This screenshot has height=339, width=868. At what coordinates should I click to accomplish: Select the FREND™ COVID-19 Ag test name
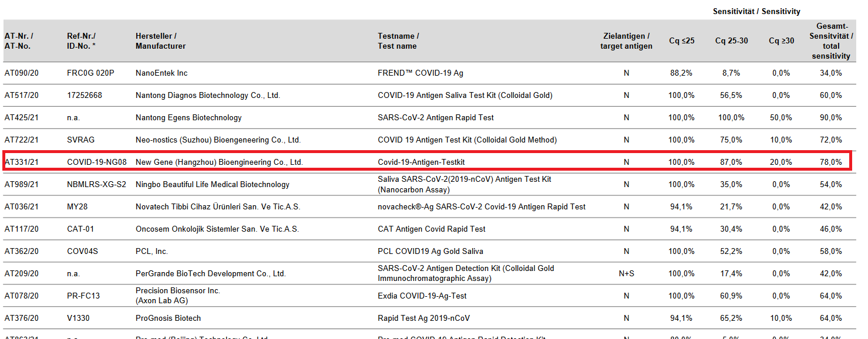(420, 73)
